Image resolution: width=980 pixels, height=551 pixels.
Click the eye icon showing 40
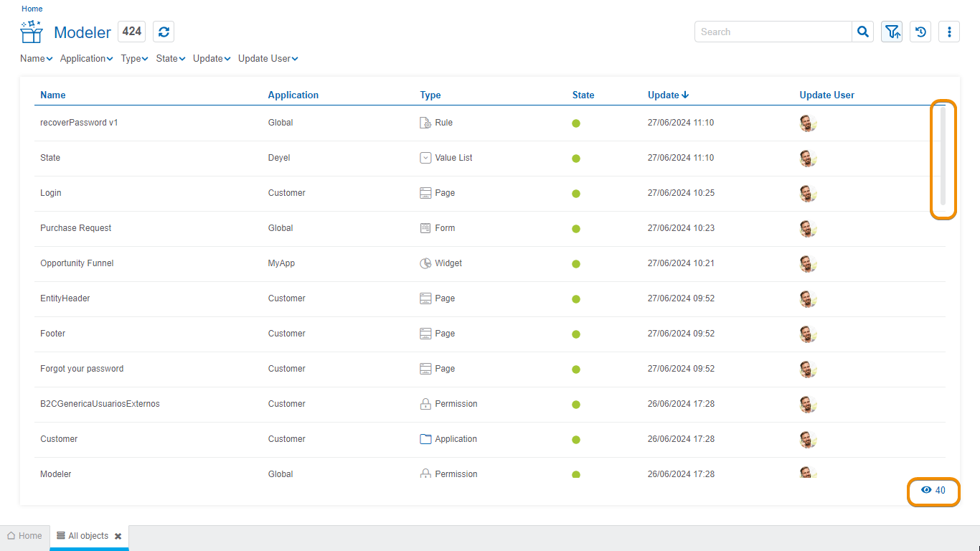pos(926,491)
